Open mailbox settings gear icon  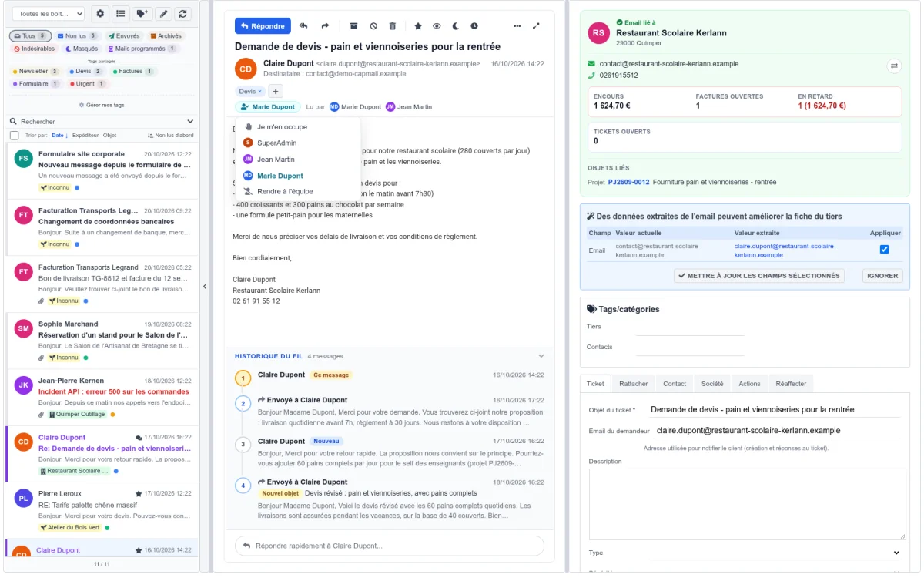click(100, 14)
